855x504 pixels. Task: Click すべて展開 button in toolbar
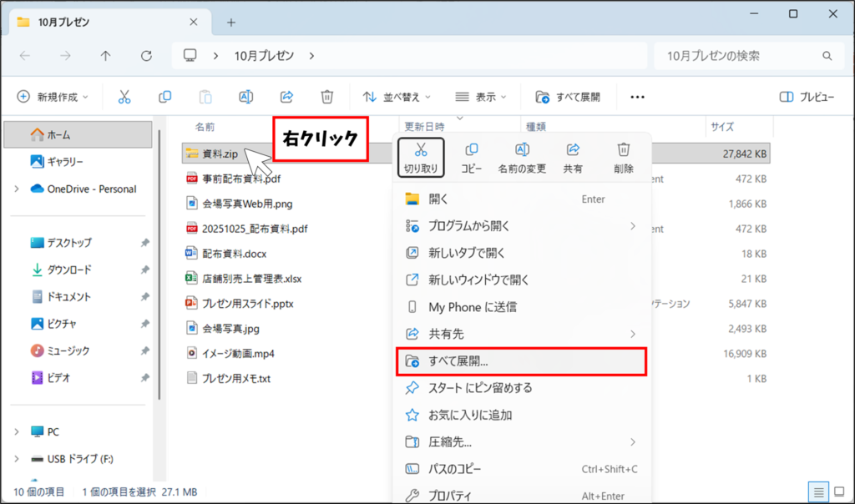click(x=568, y=97)
